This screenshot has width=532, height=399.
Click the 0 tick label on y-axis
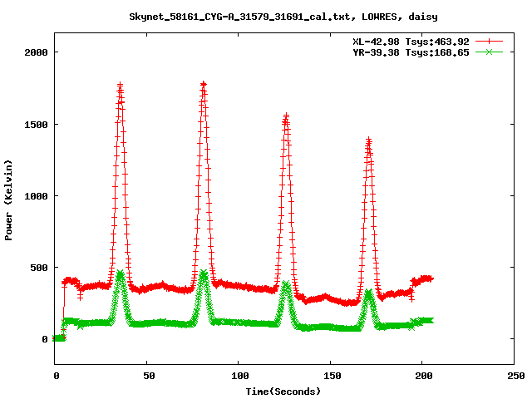pyautogui.click(x=45, y=339)
